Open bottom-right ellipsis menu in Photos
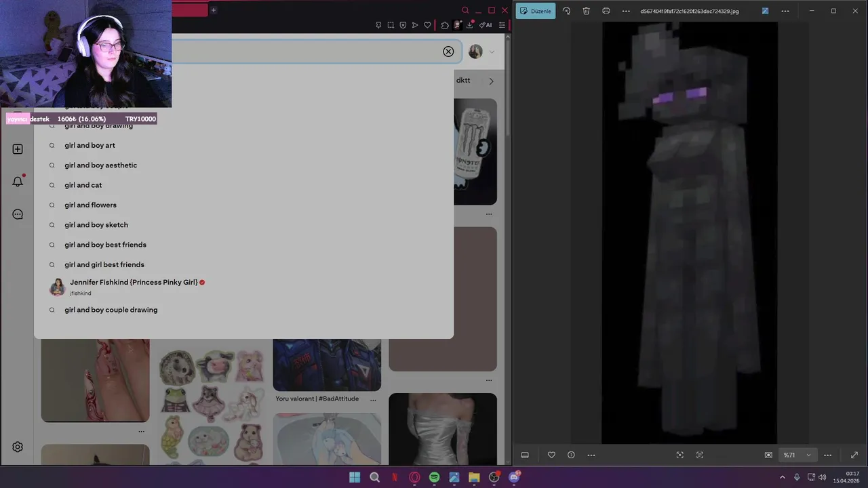 tap(827, 455)
